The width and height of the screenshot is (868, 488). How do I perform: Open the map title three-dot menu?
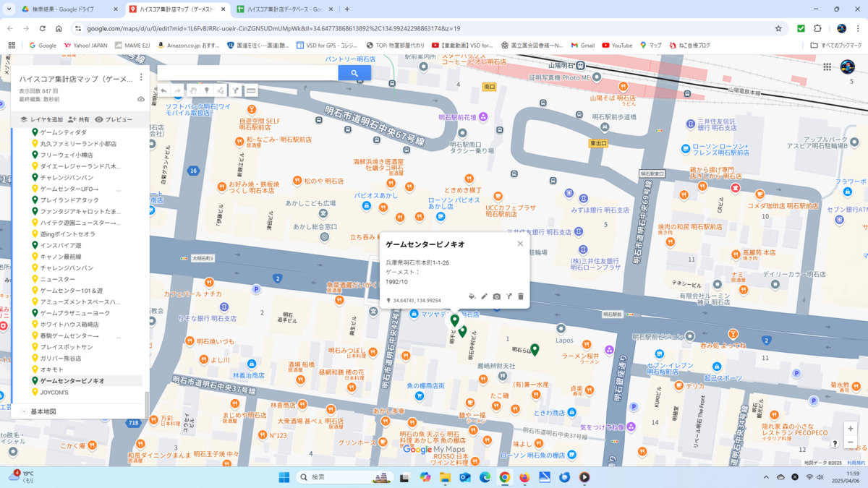click(x=141, y=77)
